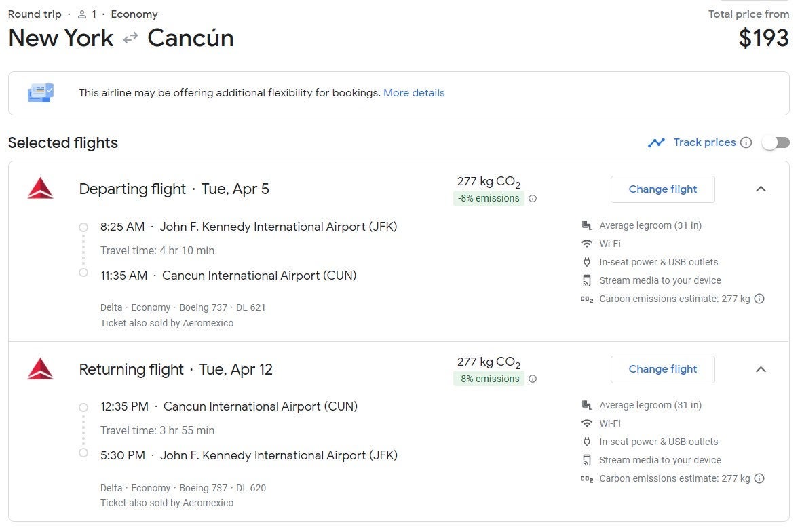
Task: Click the departing -8% emissions badge
Action: 489,199
